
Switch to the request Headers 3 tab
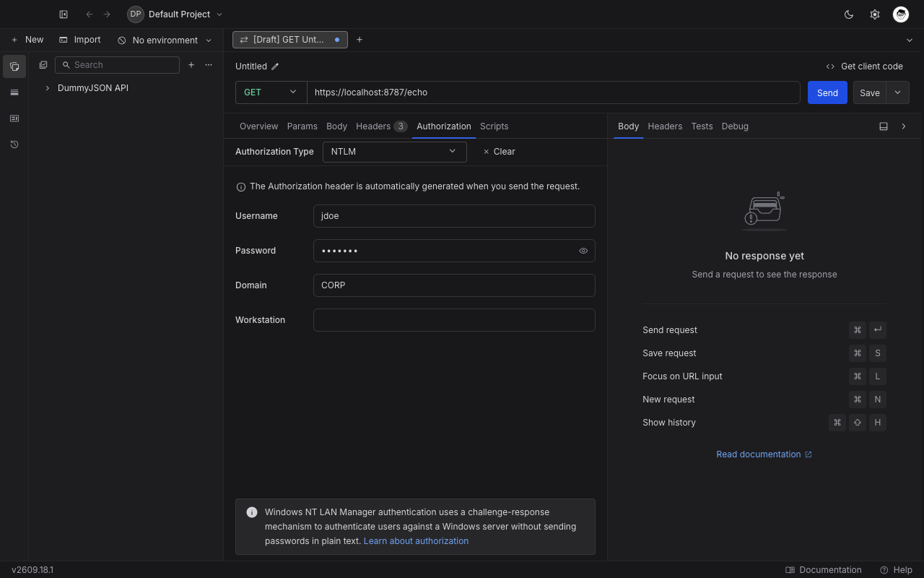point(382,126)
